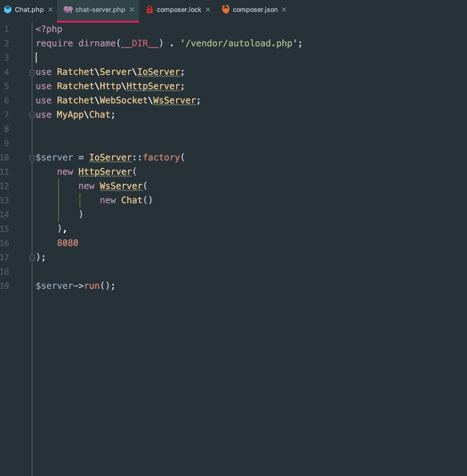Click the 'dirname' function call
This screenshot has width=467, height=476.
pos(97,44)
